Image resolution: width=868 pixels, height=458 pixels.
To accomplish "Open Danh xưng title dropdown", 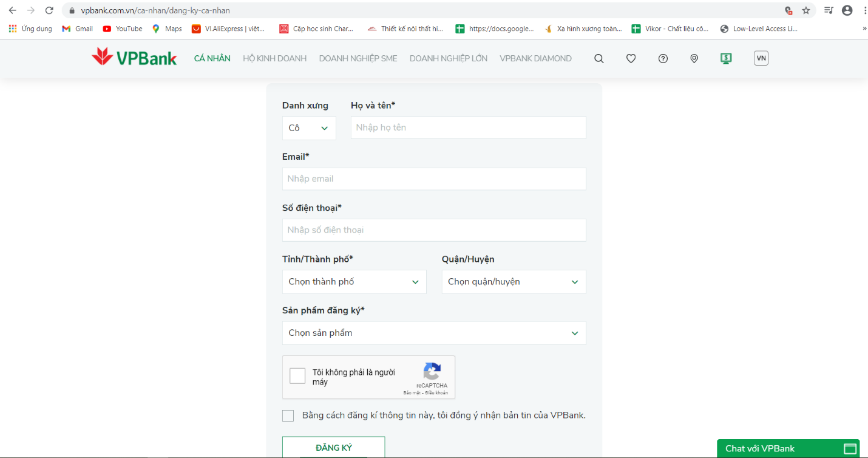I will [x=309, y=128].
